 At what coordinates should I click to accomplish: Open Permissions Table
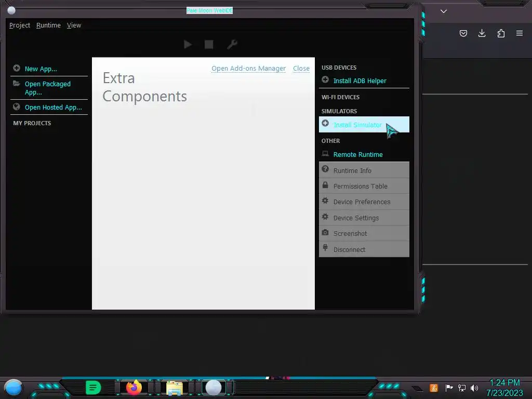364,186
